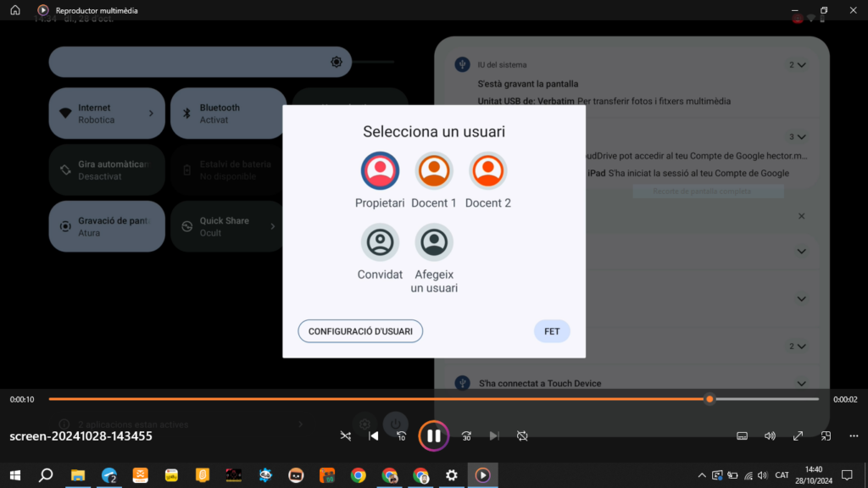Viewport: 868px width, 488px height.
Task: Open subtitles and captions options
Action: point(742,435)
